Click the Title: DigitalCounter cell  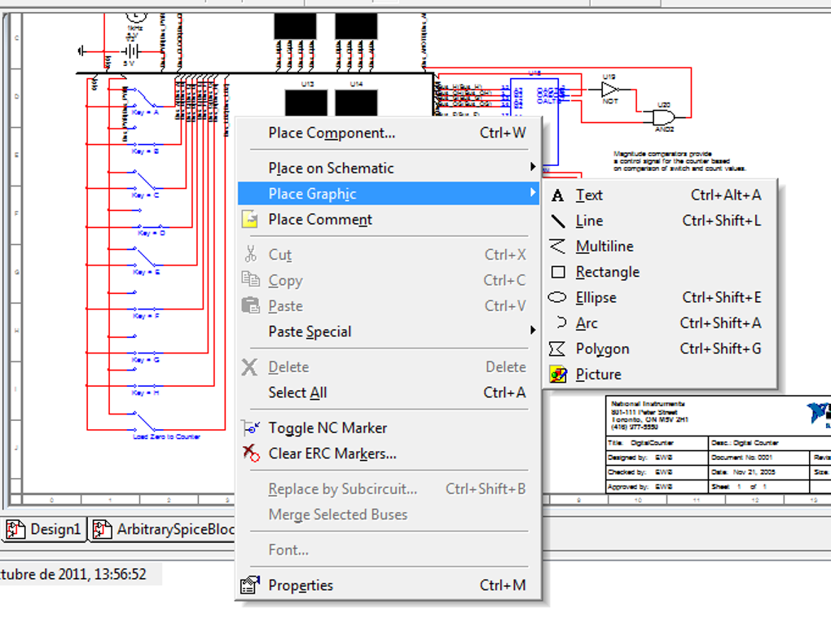click(657, 443)
